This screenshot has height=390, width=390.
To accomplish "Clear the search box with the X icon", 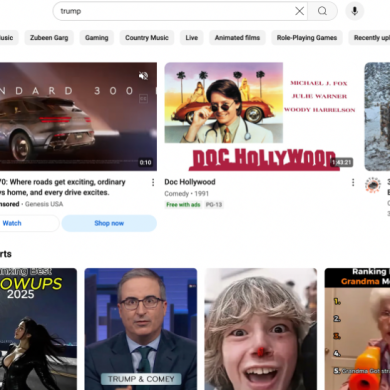I will tap(299, 11).
